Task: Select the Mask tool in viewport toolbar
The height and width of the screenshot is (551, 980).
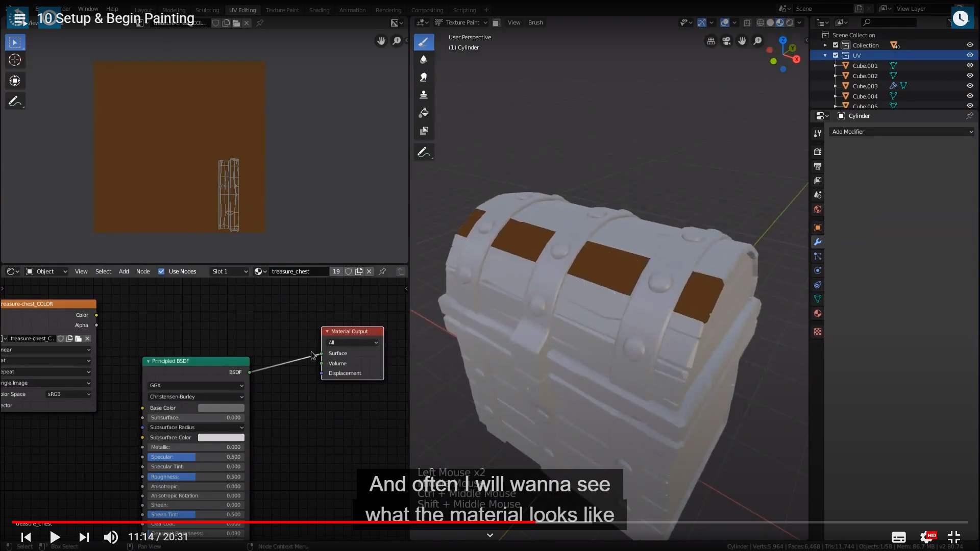Action: pyautogui.click(x=424, y=131)
